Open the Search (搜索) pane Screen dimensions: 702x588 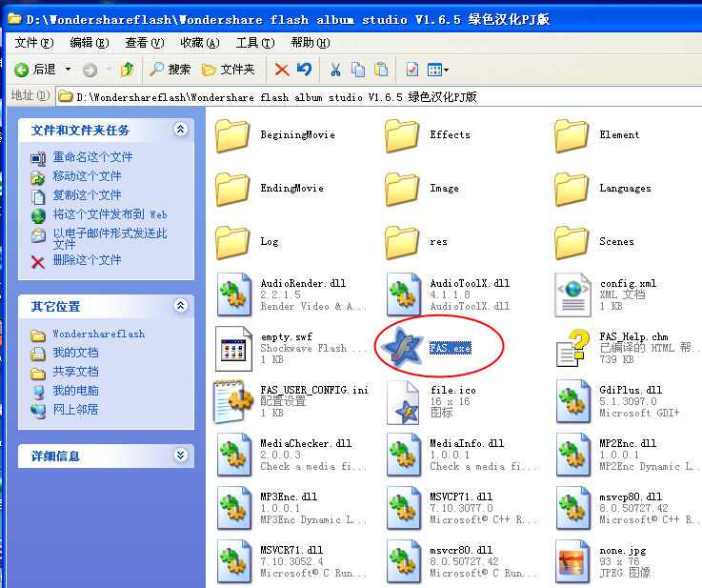(x=170, y=70)
